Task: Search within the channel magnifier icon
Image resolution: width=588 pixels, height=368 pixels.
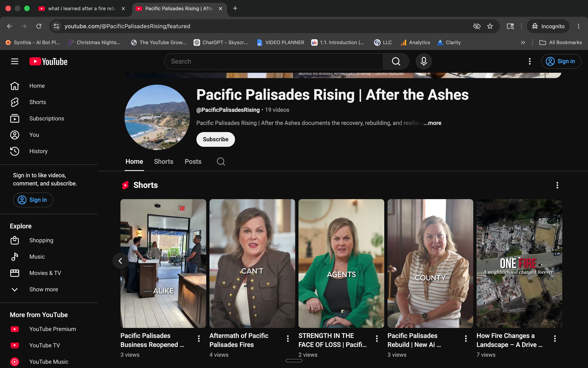Action: [x=221, y=162]
